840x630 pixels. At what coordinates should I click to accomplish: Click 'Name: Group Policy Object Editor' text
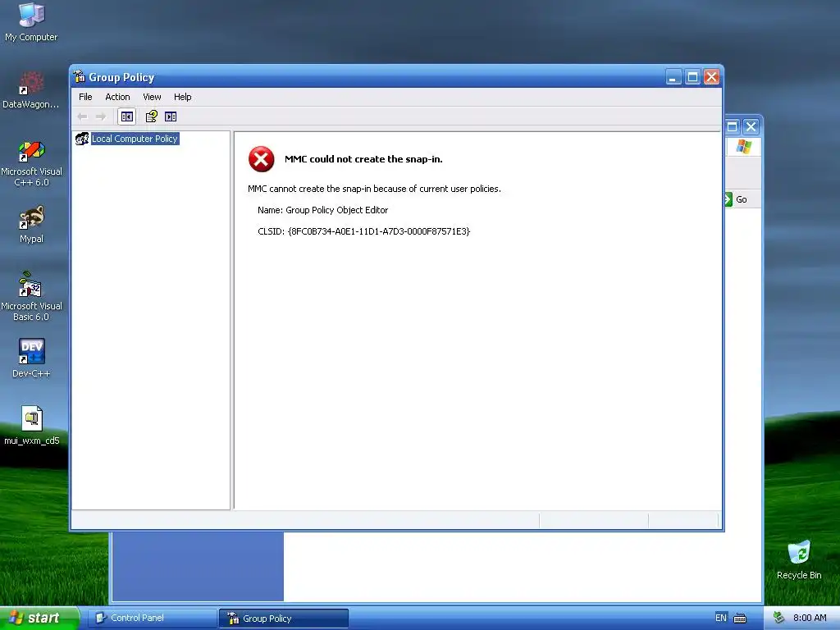(x=322, y=210)
